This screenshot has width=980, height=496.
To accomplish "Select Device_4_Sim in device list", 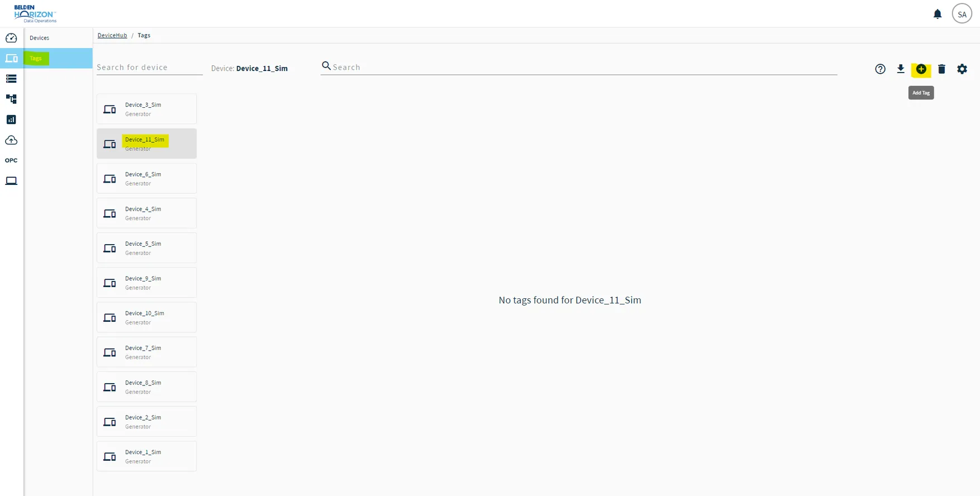I will coord(146,213).
